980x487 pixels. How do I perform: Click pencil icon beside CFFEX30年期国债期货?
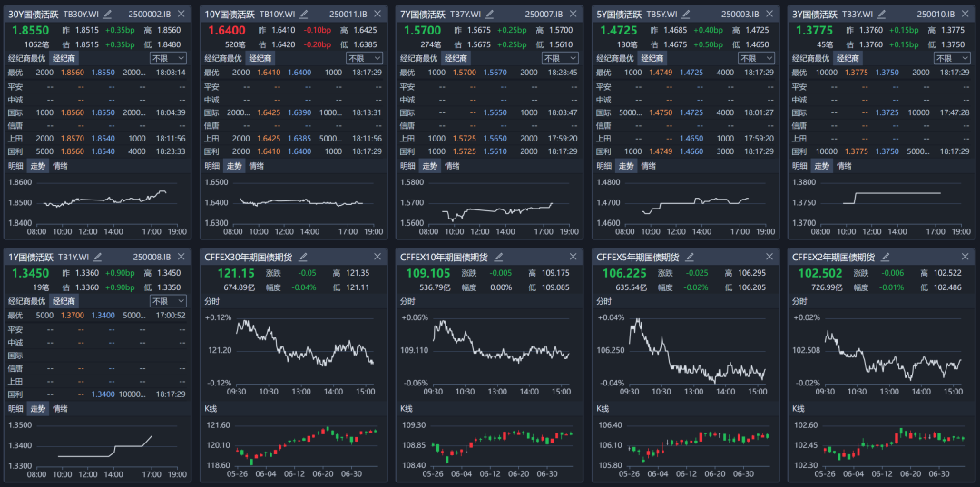click(x=304, y=257)
